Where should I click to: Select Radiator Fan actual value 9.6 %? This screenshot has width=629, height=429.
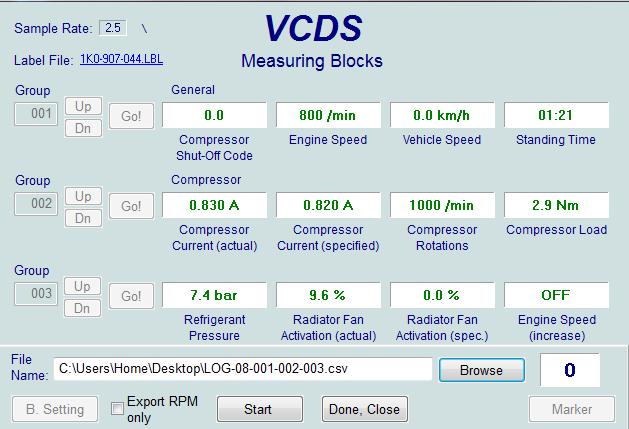[328, 295]
